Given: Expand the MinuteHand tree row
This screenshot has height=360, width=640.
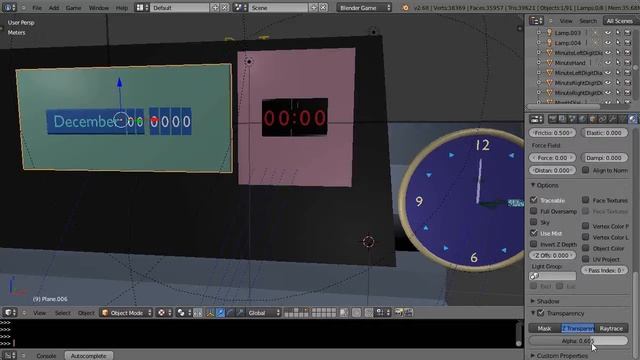Looking at the screenshot, I should (538, 62).
